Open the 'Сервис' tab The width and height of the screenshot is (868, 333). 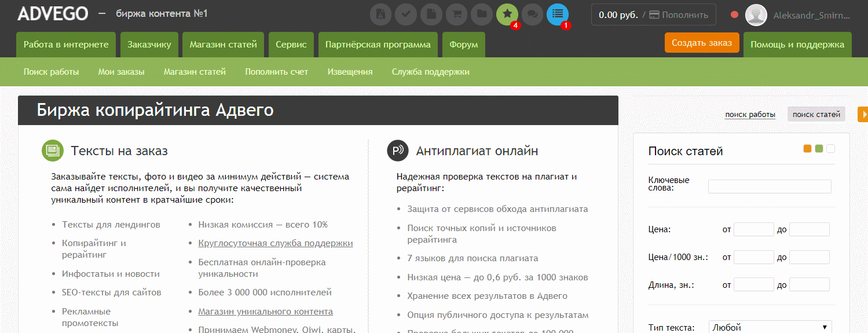291,45
